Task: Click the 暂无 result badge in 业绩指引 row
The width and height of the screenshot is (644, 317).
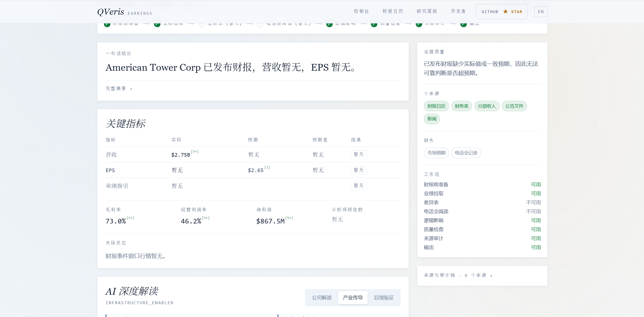Action: click(x=359, y=186)
